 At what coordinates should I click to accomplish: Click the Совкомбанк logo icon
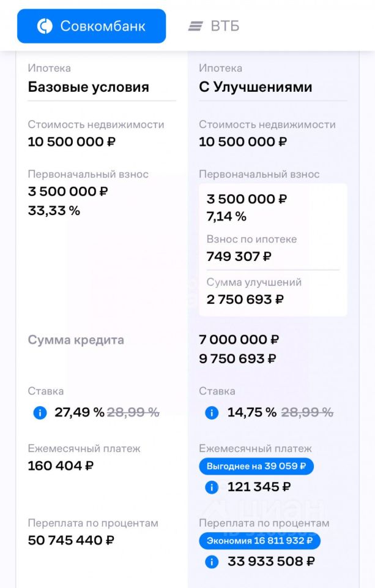(x=45, y=26)
